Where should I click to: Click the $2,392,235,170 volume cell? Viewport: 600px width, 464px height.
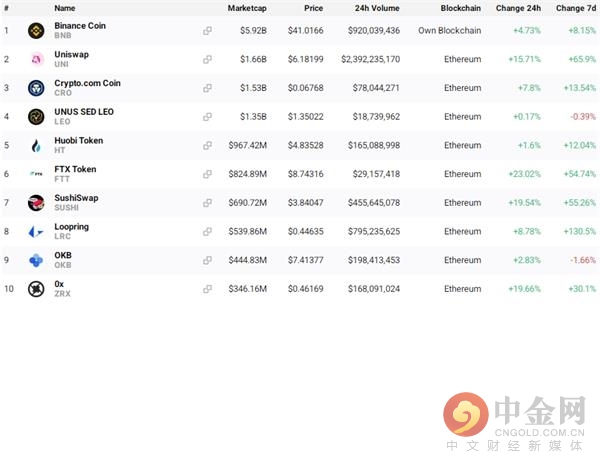click(370, 59)
